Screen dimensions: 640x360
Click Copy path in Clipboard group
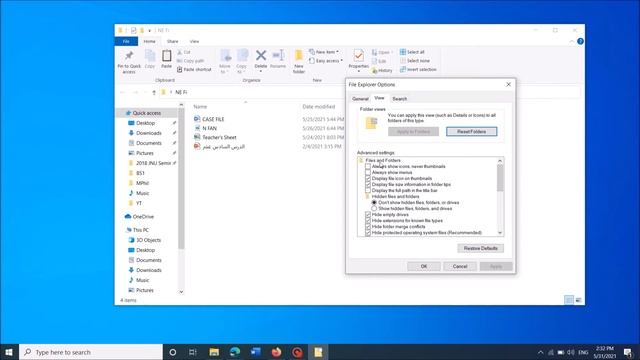[190, 61]
